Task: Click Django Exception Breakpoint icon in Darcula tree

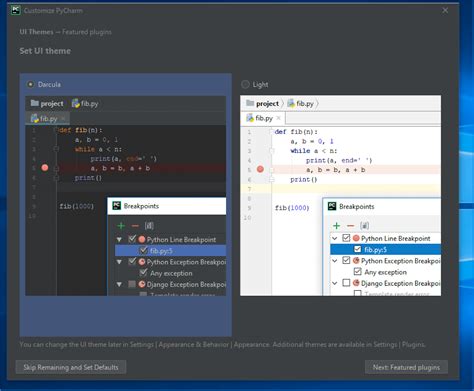Action: click(142, 284)
